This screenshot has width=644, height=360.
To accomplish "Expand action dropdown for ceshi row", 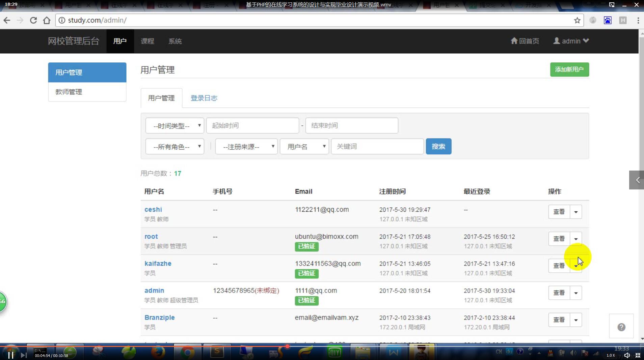I will [576, 212].
